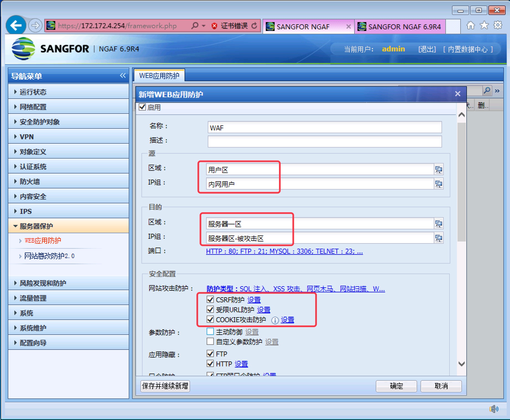Uncheck the CSRF防护 checkbox
The width and height of the screenshot is (510, 420).
click(x=210, y=299)
